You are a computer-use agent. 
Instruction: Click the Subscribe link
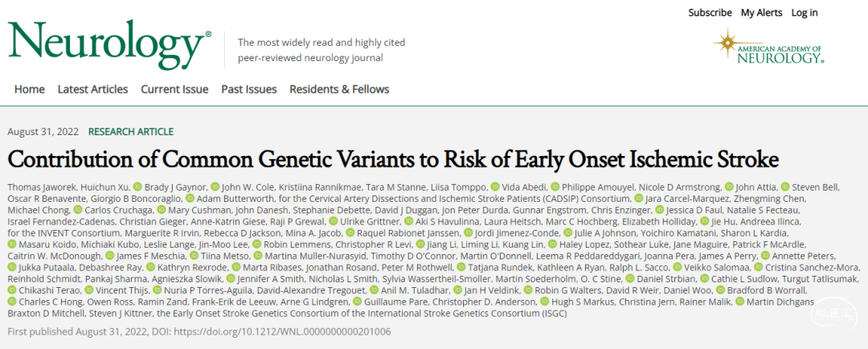point(710,13)
